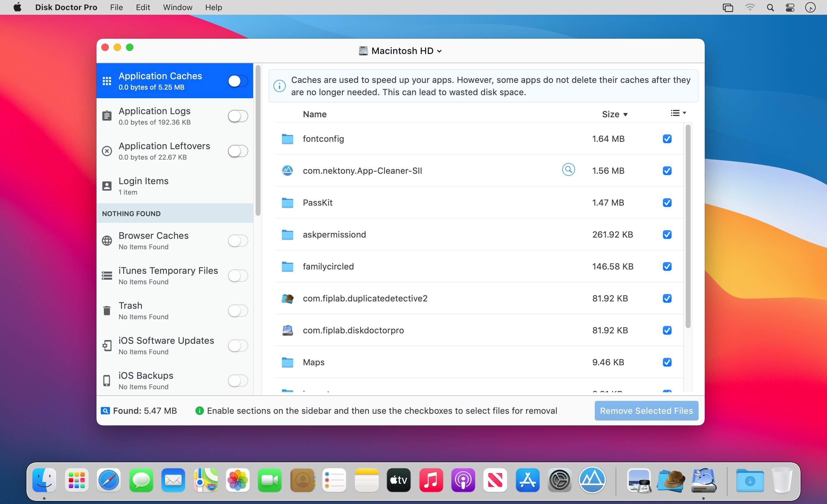Click the Trash sidebar section icon
The height and width of the screenshot is (504, 827).
(107, 311)
